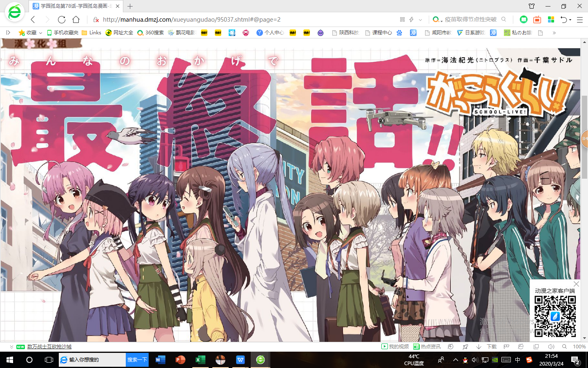The image size is (588, 368).
Task: Show more bookmarks overflow chevron
Action: click(554, 33)
